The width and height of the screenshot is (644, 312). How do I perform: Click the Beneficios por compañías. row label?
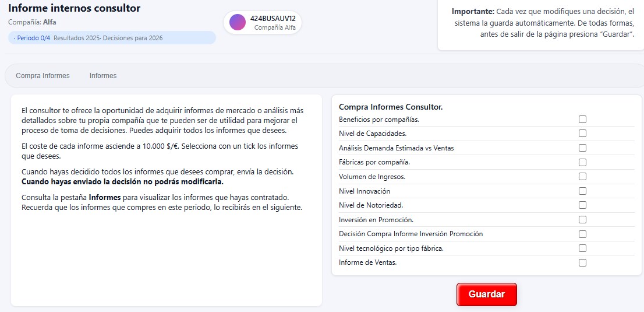(x=378, y=120)
